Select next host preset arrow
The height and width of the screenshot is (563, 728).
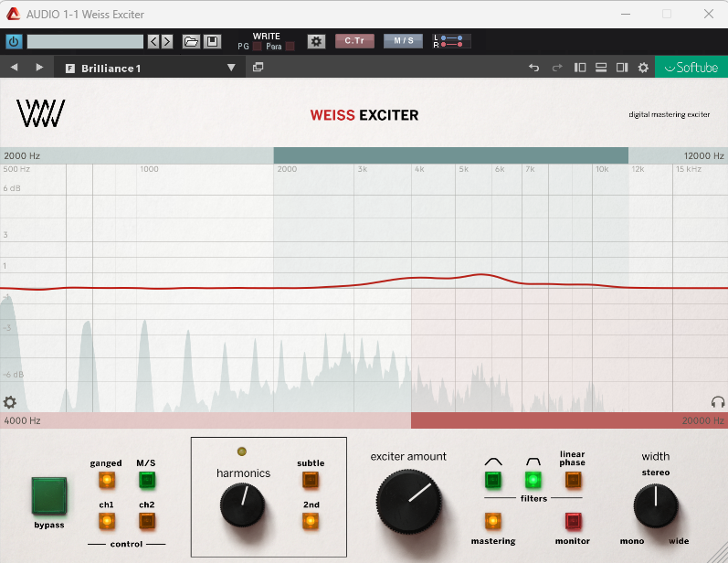[x=167, y=41]
